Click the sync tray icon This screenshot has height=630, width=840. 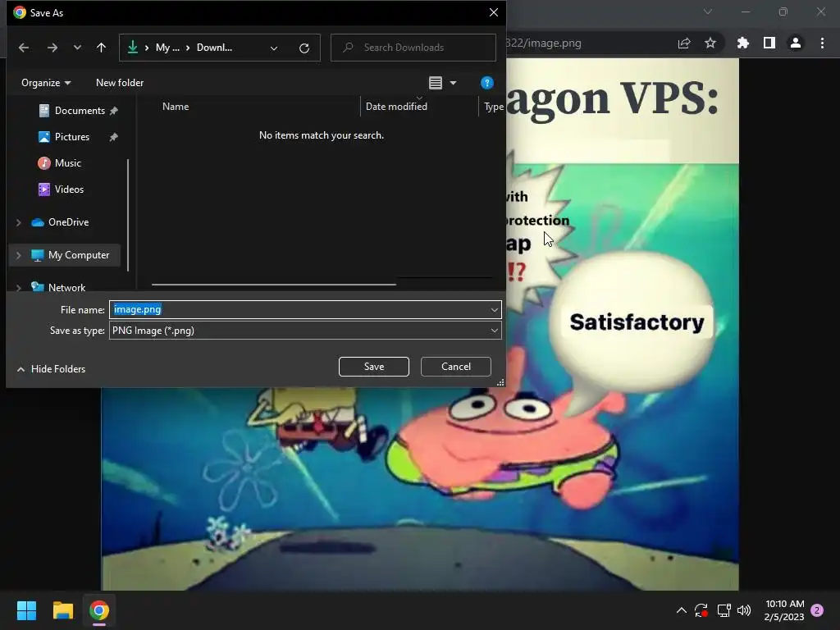(701, 610)
